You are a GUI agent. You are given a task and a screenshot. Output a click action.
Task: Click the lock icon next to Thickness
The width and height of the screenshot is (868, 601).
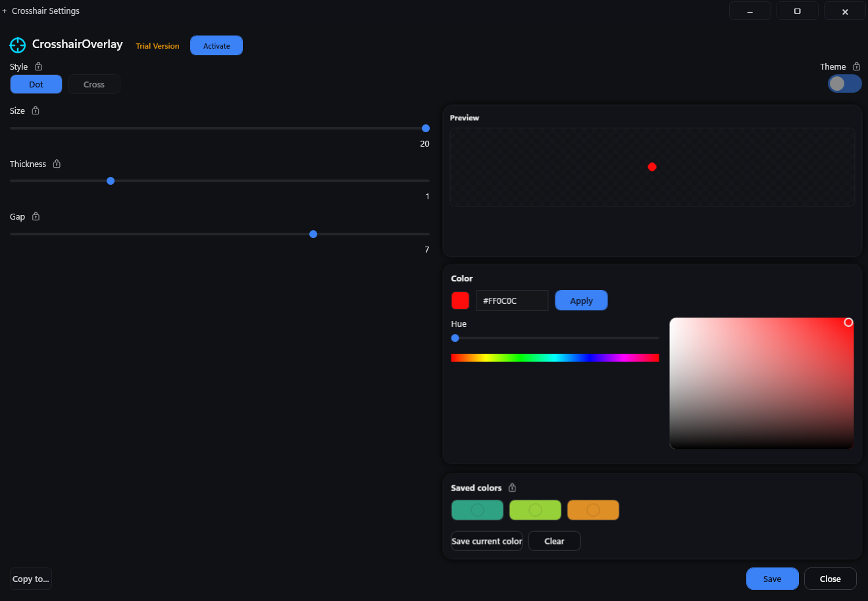56,163
